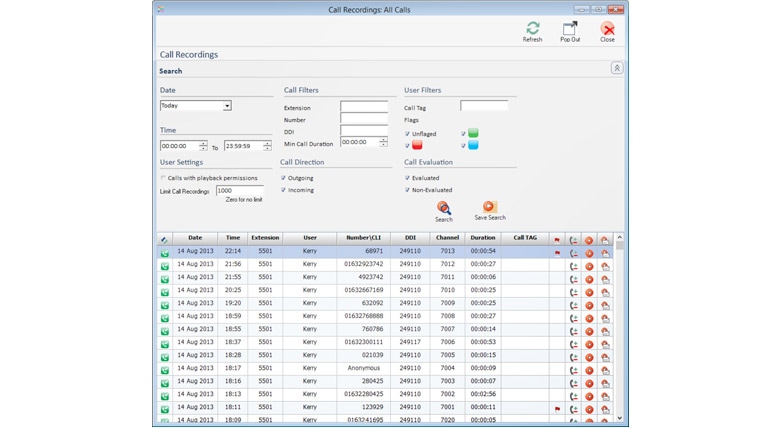
Task: Click the green call icon on the 22:14 row
Action: [165, 253]
